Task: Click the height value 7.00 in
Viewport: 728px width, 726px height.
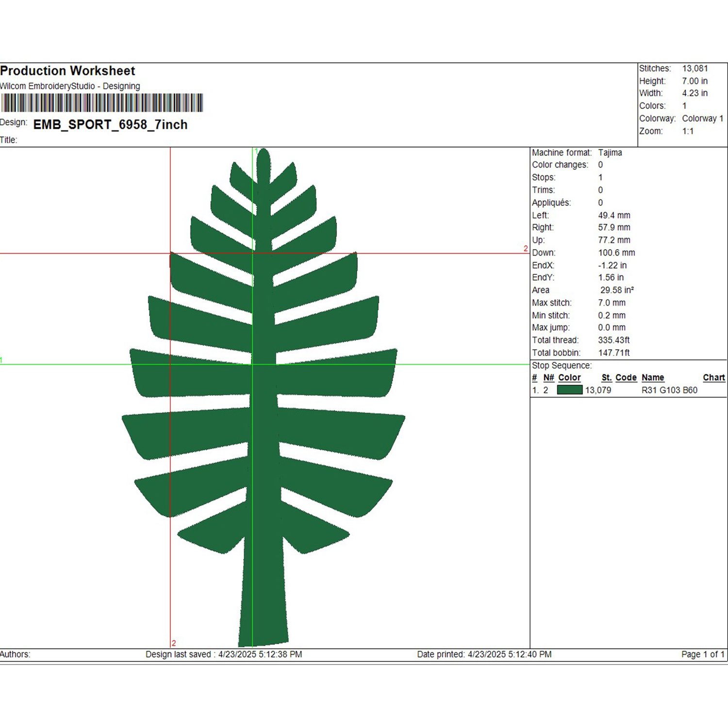Action: (695, 81)
